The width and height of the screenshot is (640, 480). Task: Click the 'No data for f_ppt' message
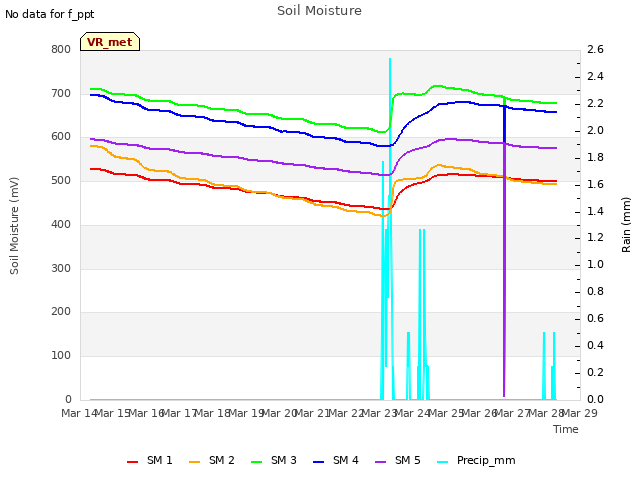49,14
